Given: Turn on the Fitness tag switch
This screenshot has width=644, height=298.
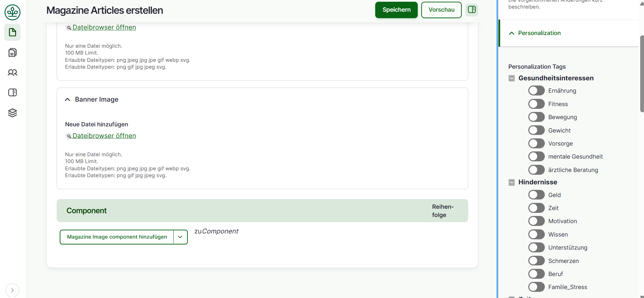Looking at the screenshot, I should [x=536, y=104].
